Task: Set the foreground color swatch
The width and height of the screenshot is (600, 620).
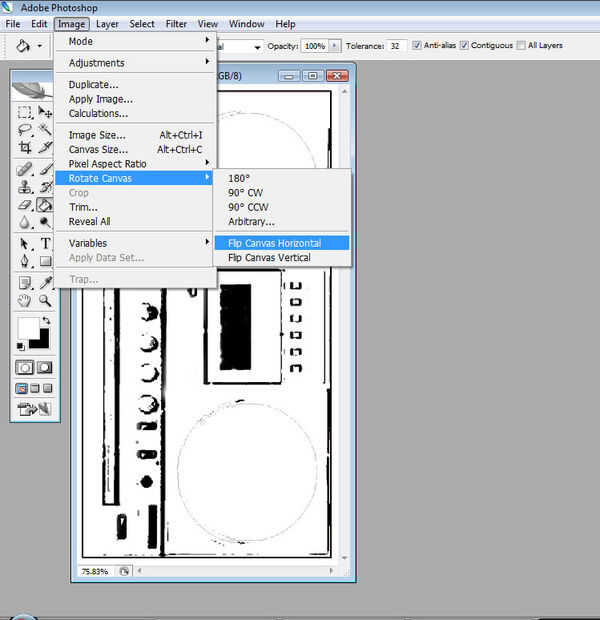Action: click(x=26, y=327)
